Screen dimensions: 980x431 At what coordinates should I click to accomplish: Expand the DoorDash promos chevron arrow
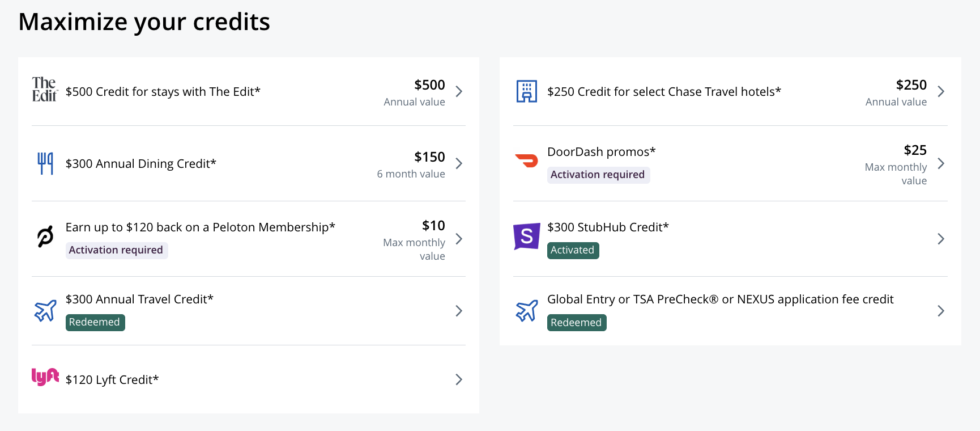(x=941, y=163)
